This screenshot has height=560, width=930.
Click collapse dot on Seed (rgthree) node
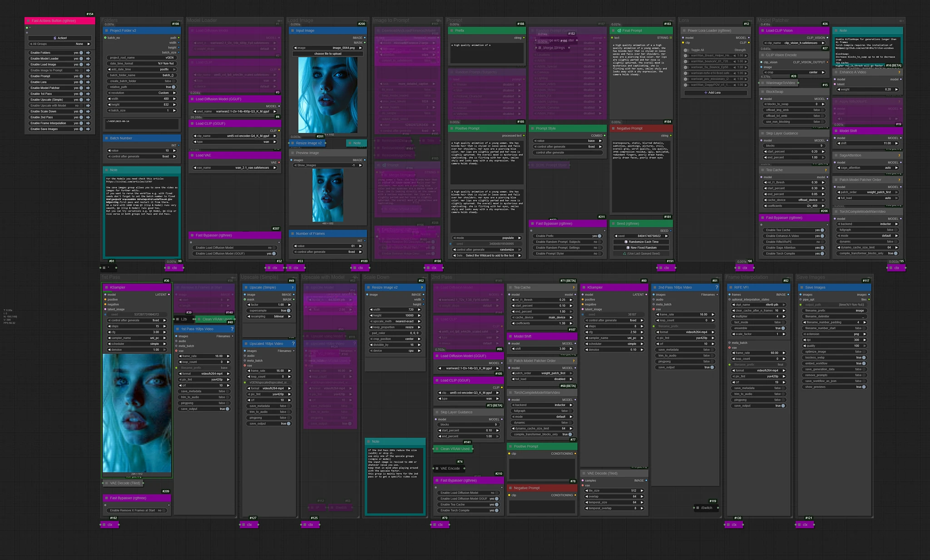point(613,224)
